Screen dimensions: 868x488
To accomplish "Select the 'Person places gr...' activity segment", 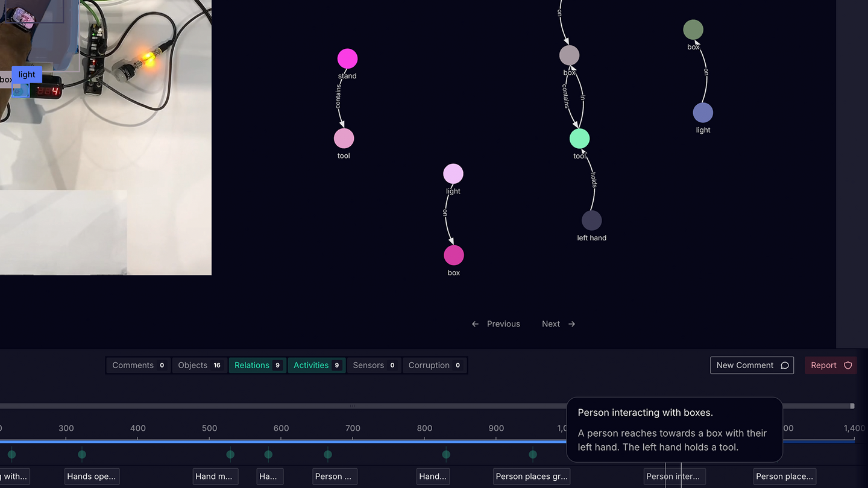I will tap(531, 477).
